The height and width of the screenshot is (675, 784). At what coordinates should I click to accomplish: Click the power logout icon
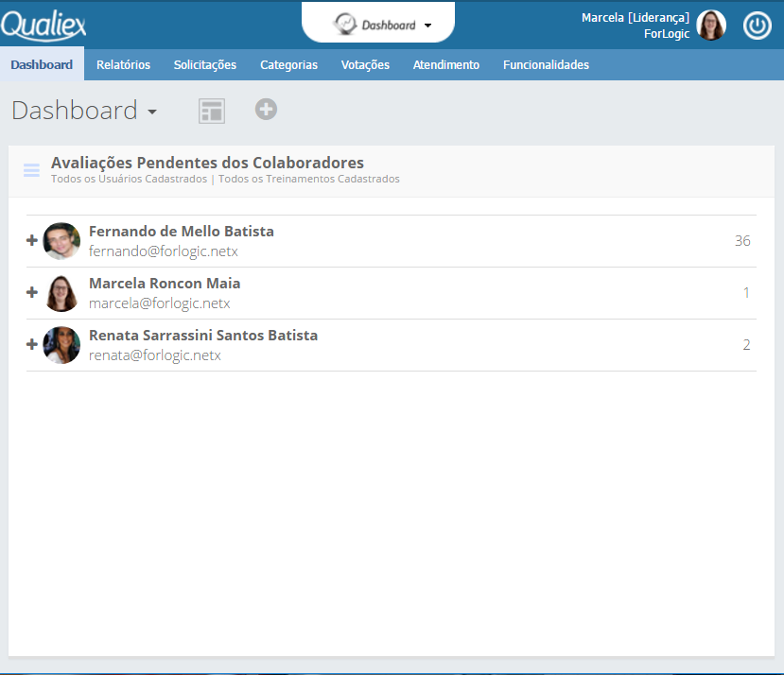(x=757, y=26)
